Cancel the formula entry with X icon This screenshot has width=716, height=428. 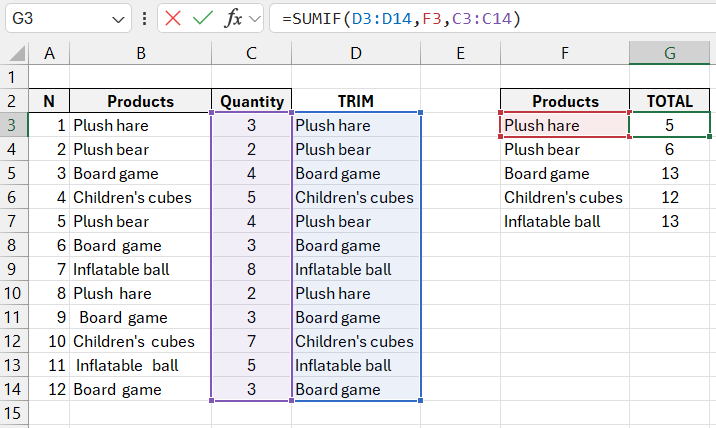coord(173,18)
